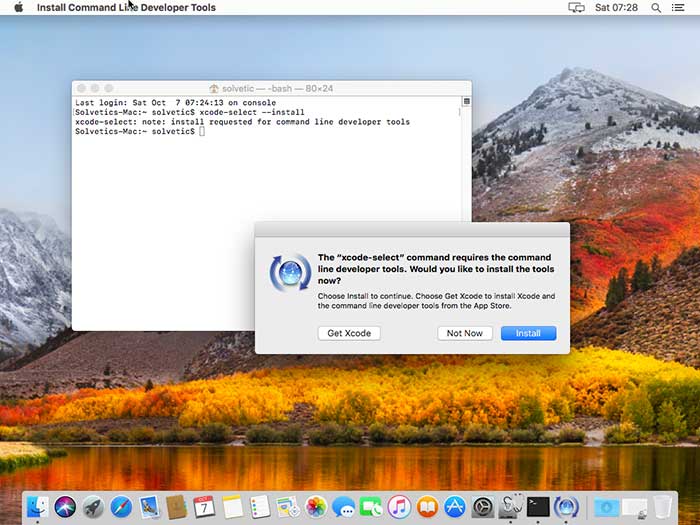Click the scrollback icon at Terminal's top right
This screenshot has width=700, height=525.
[x=467, y=101]
